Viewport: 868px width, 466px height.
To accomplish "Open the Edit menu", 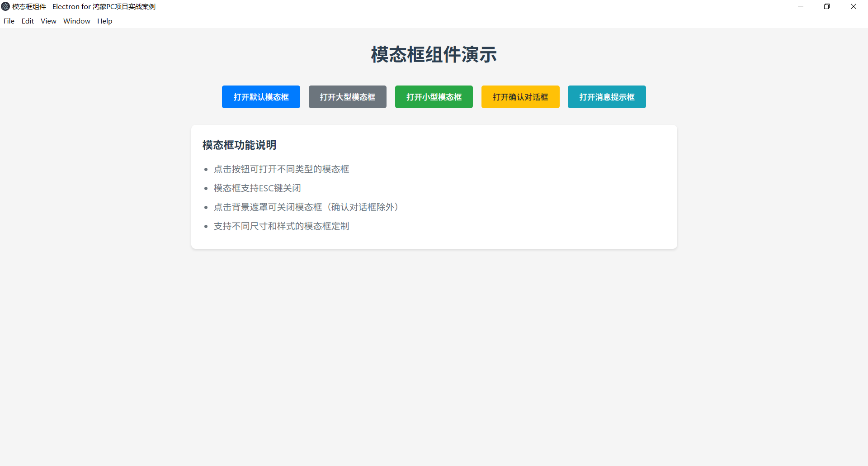I will 28,21.
